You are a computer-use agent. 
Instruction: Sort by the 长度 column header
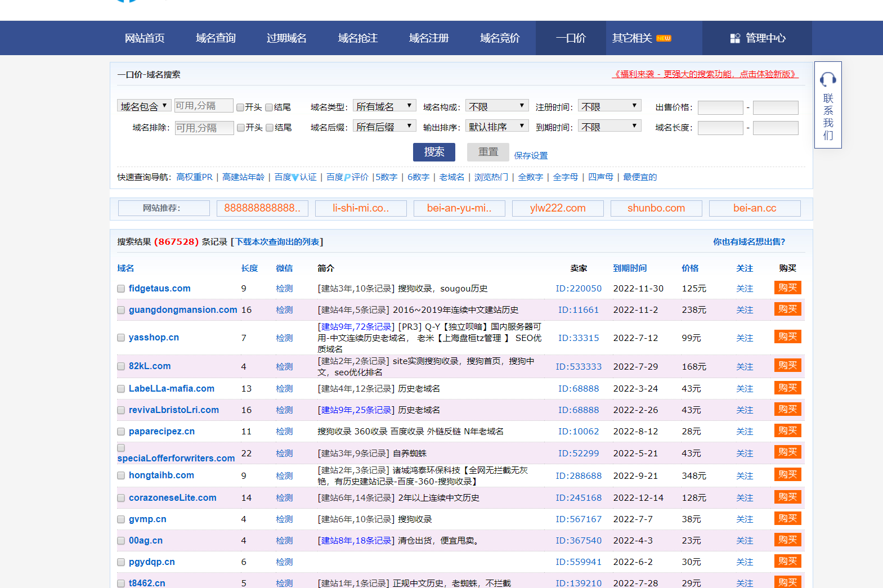pos(249,268)
